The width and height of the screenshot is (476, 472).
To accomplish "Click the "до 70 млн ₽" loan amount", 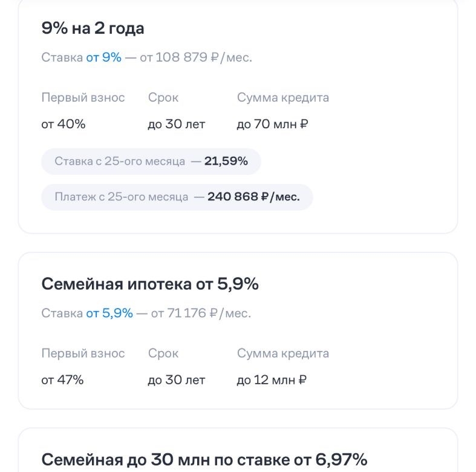I will point(273,125).
